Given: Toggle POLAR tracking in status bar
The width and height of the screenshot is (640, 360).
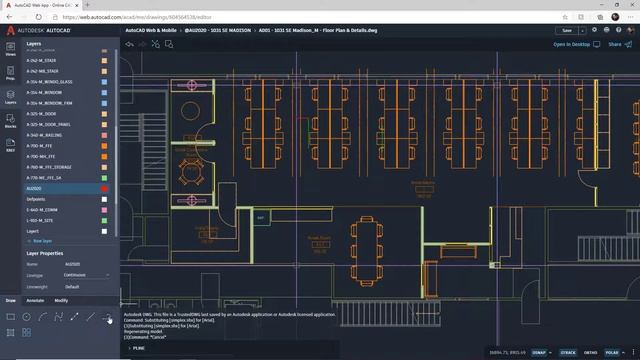Looking at the screenshot, I should point(612,353).
